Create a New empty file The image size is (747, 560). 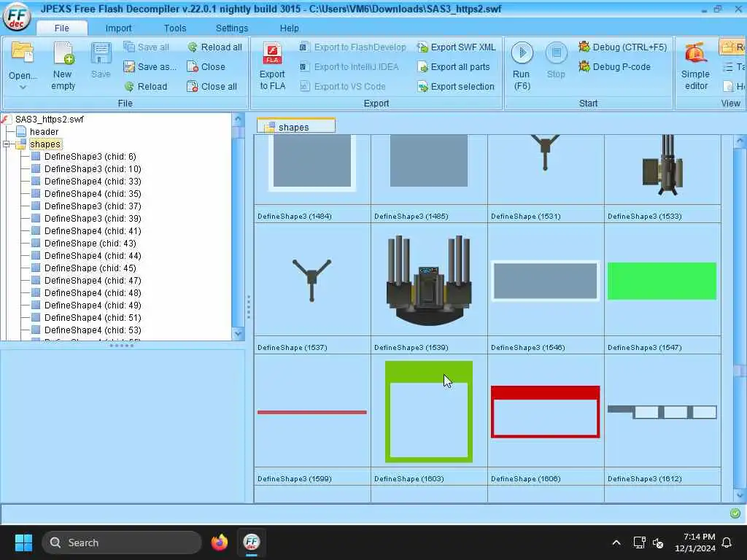click(63, 66)
